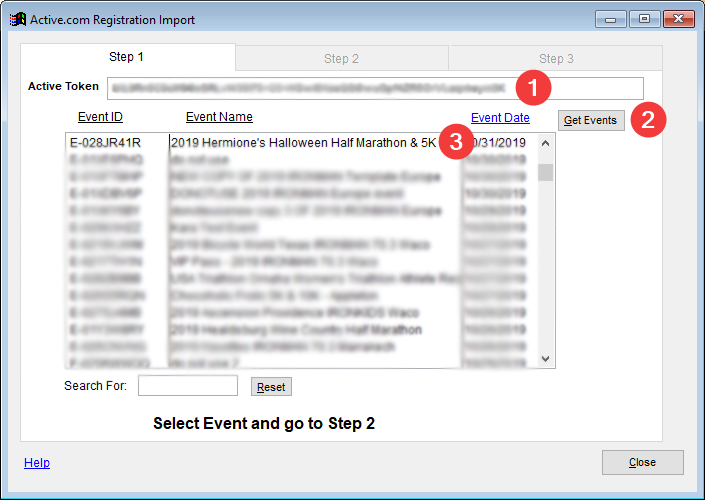705x500 pixels.
Task: Sort by Event Date column header
Action: coord(500,118)
